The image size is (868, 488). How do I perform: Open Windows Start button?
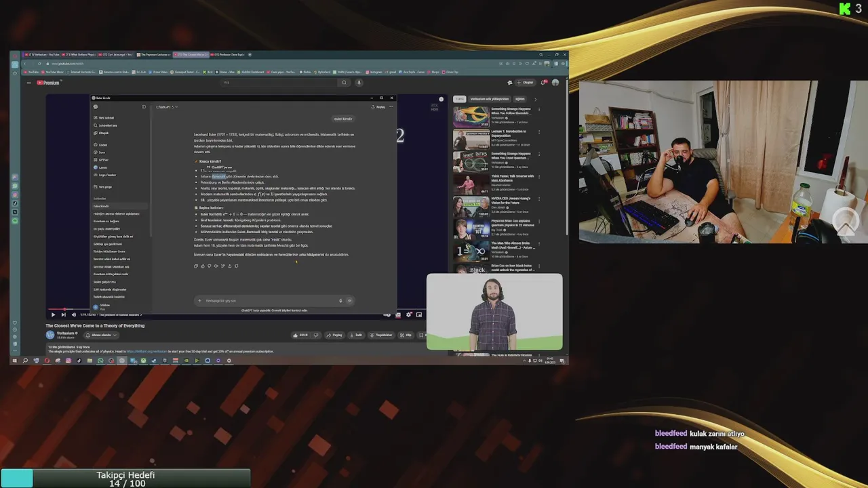(x=14, y=361)
